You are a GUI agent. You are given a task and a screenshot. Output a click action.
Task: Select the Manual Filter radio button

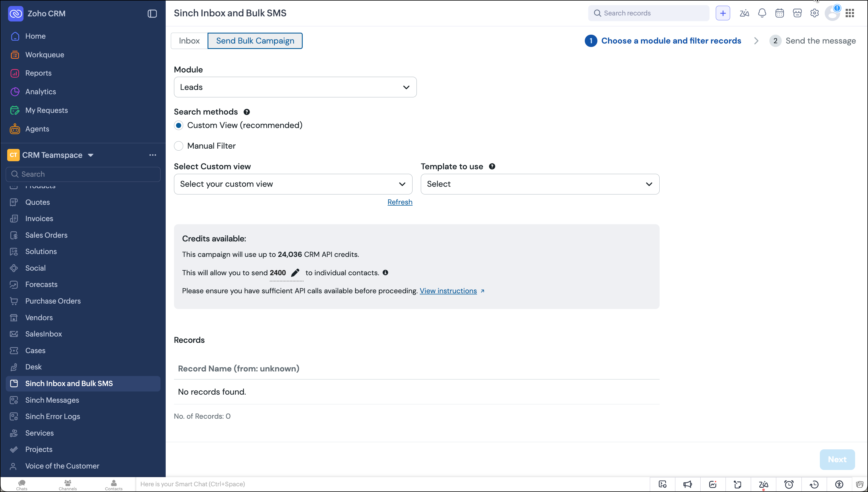[x=179, y=146]
